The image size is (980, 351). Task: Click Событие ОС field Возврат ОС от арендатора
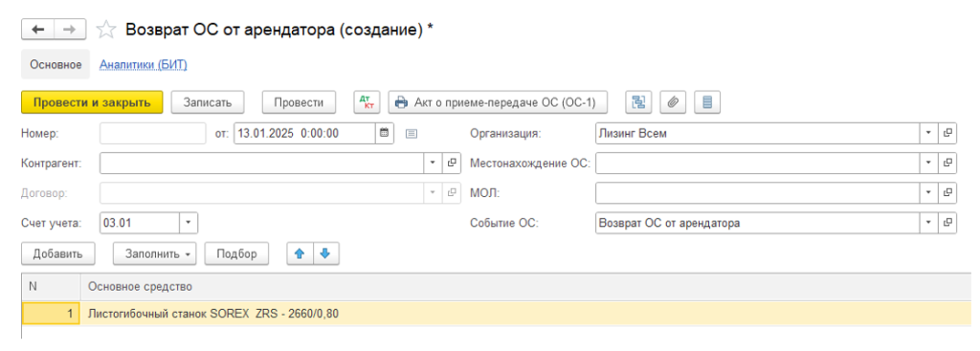(x=758, y=222)
